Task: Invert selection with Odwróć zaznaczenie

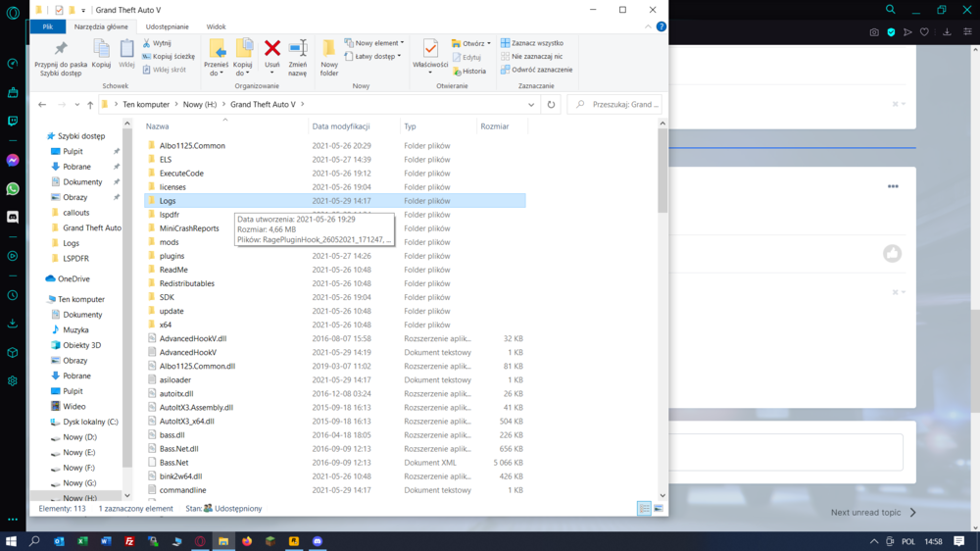Action: tap(536, 70)
